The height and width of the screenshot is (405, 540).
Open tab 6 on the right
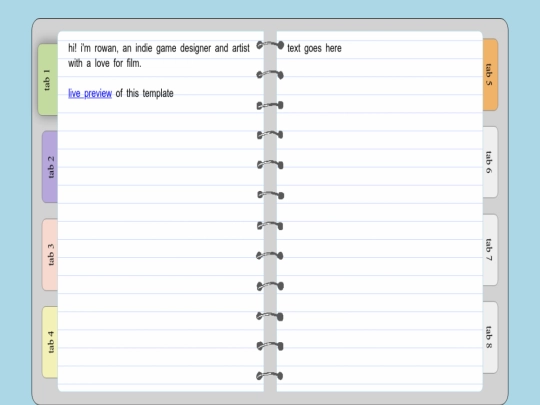pyautogui.click(x=490, y=162)
